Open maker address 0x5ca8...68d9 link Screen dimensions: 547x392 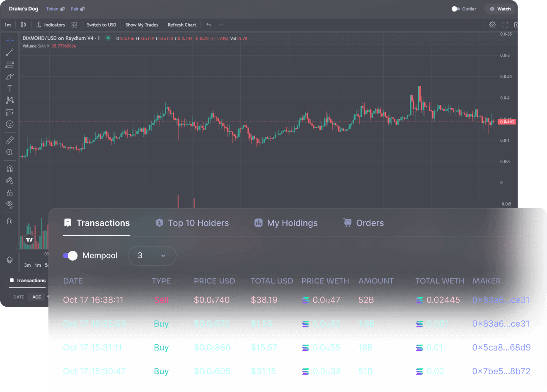(x=501, y=348)
